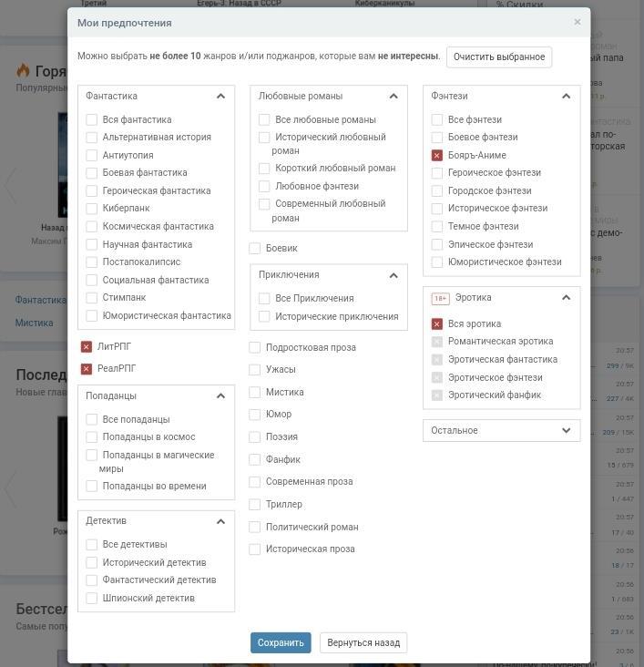Viewport: 644px width, 667px height.
Task: Close the preferences dialog with X
Action: (x=577, y=22)
